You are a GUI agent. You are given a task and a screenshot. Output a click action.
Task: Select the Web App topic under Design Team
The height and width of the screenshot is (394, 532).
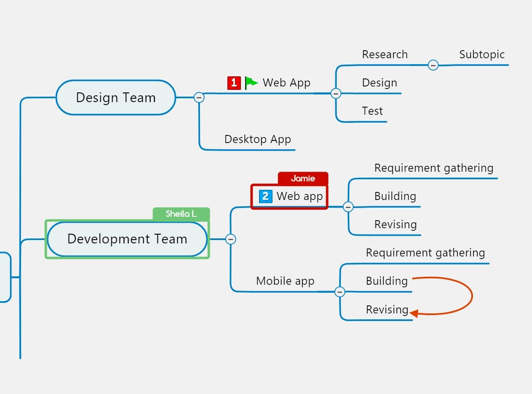286,83
